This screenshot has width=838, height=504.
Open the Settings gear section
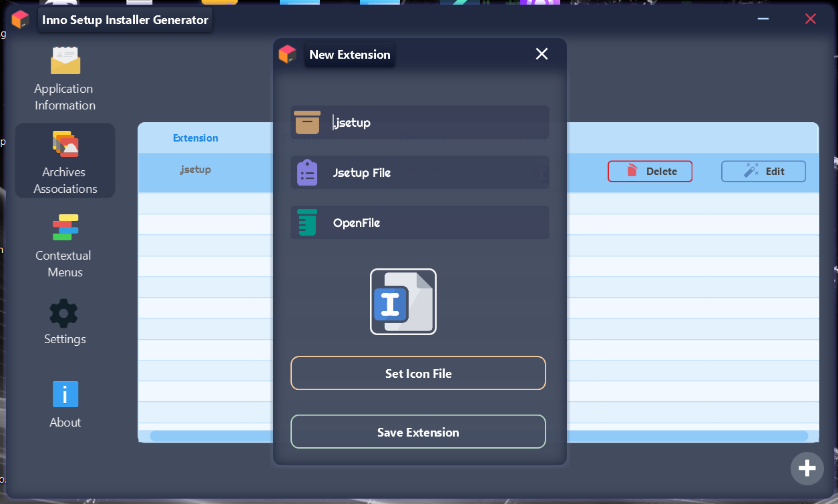[x=65, y=322]
